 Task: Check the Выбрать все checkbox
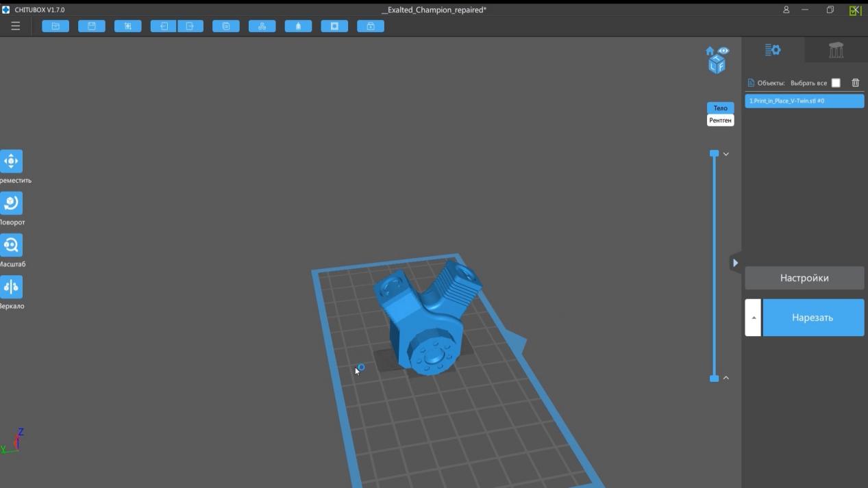click(835, 82)
